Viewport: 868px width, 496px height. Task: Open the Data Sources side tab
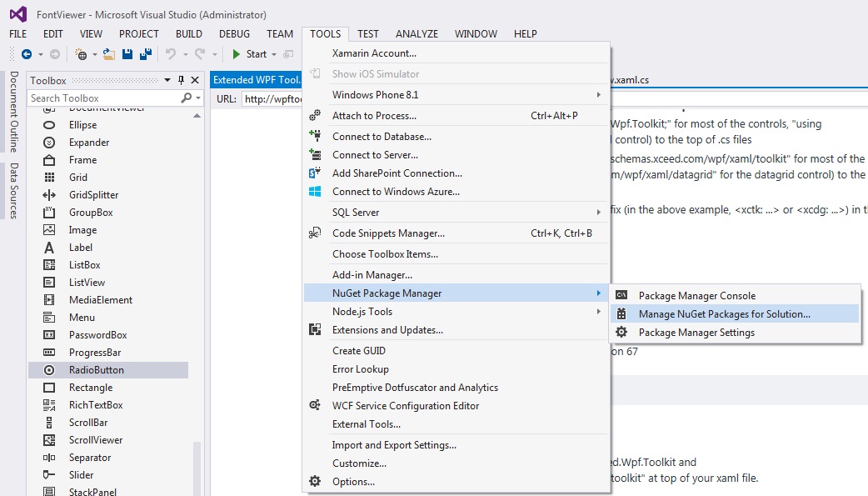14,191
